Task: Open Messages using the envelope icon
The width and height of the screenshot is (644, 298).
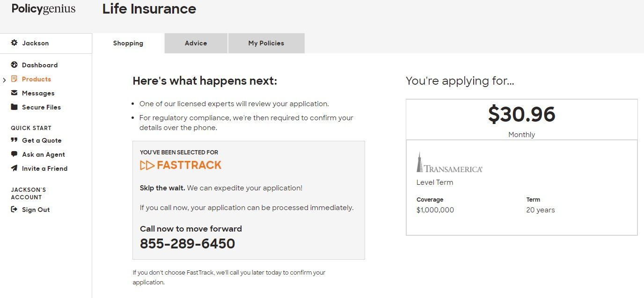Action: point(14,93)
